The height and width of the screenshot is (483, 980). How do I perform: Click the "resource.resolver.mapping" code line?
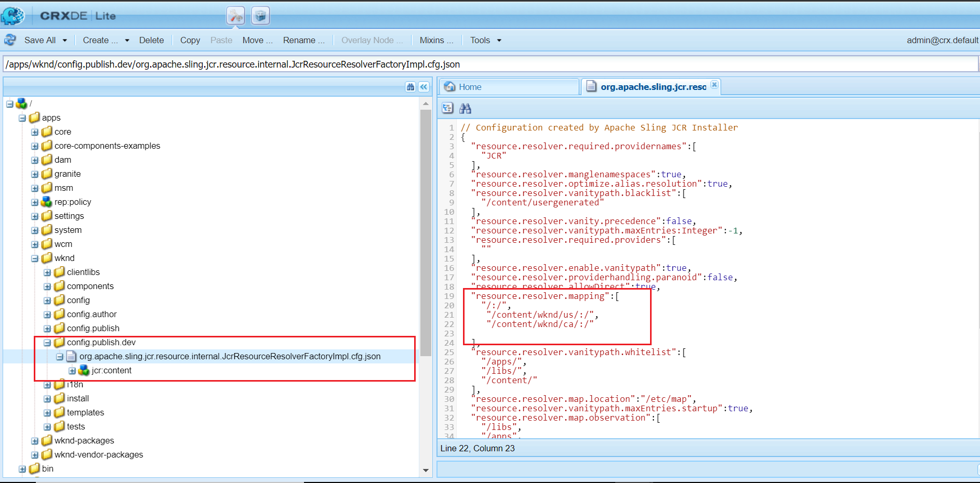(545, 296)
